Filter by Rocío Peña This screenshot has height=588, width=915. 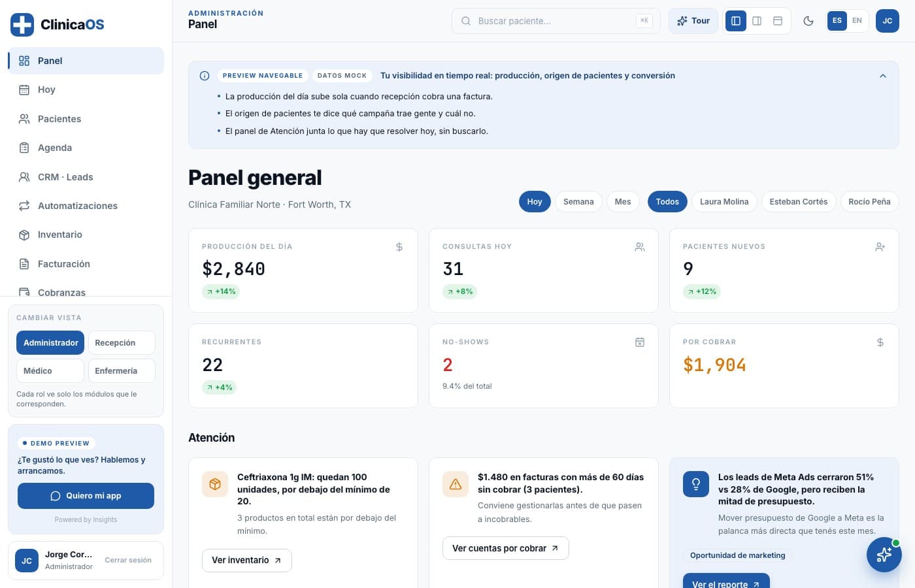(x=869, y=202)
